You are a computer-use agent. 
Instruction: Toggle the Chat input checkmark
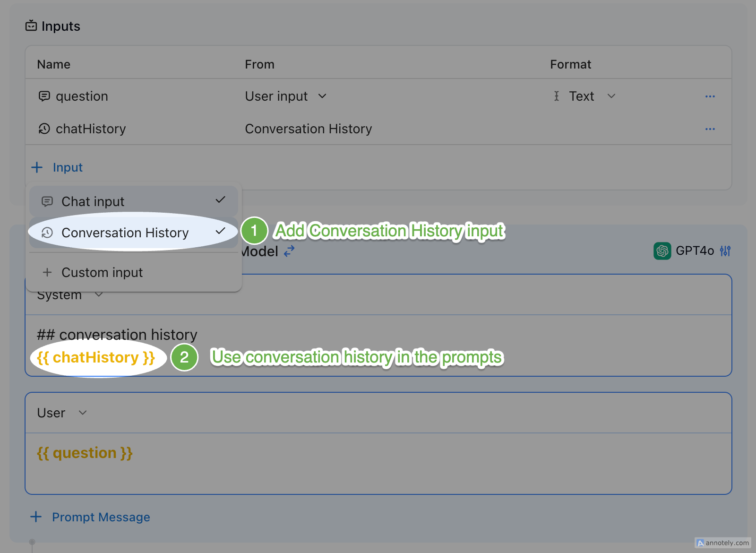[x=220, y=200]
